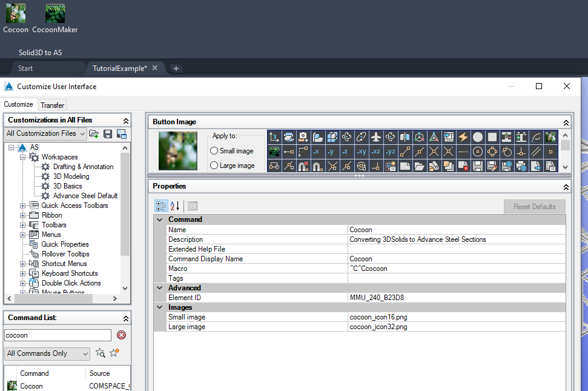588x391 pixels.
Task: Select the Advance Steel Default workspace
Action: 85,196
